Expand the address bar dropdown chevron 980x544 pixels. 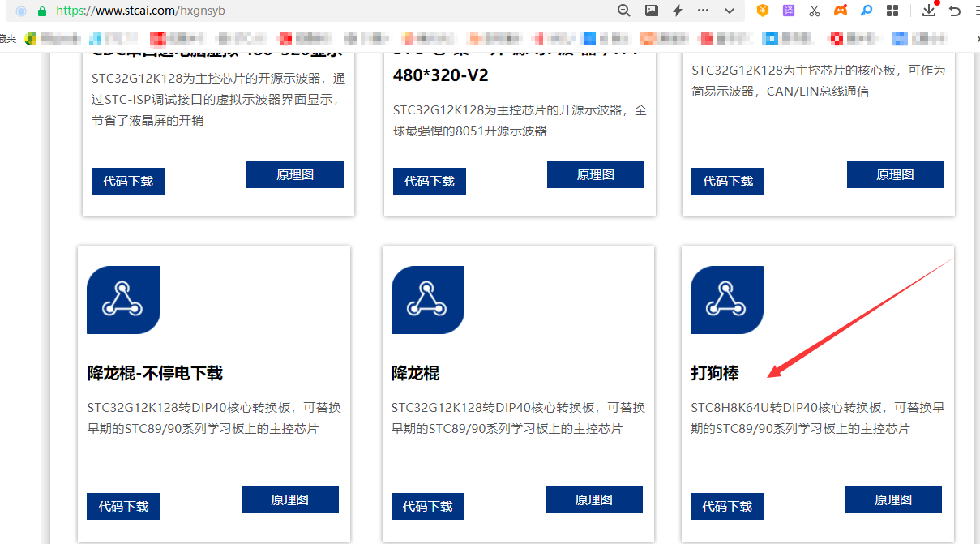[x=730, y=11]
